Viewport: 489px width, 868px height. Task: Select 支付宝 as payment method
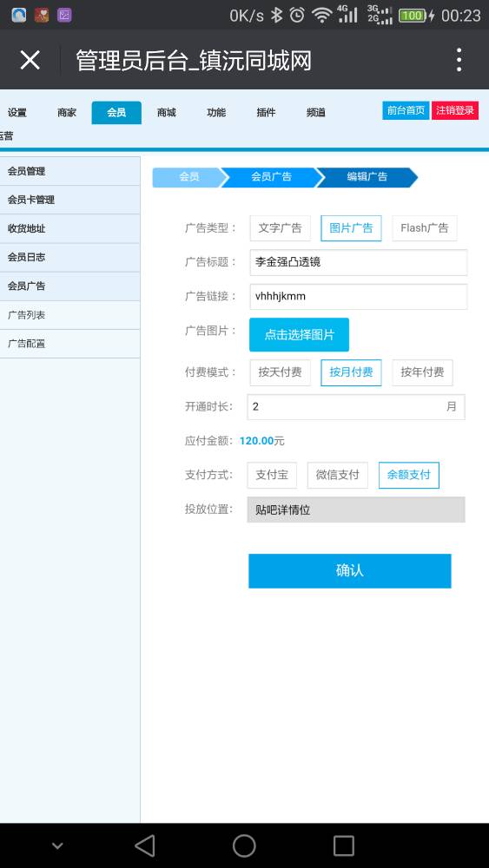(272, 475)
